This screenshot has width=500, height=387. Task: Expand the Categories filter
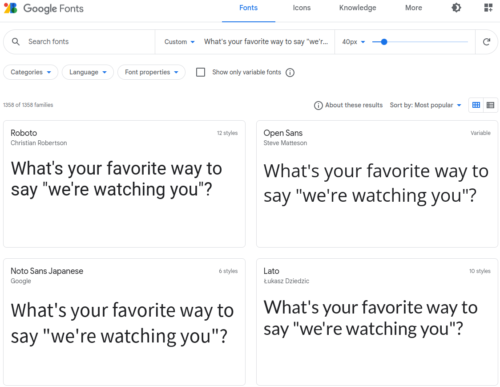(31, 72)
